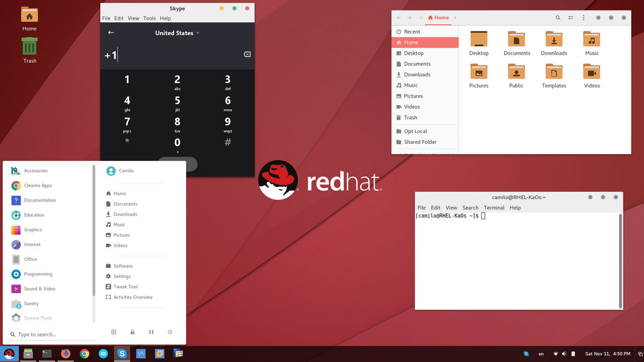The height and width of the screenshot is (362, 644).
Task: Open the Pictures folder in file manager grid
Action: tap(479, 75)
